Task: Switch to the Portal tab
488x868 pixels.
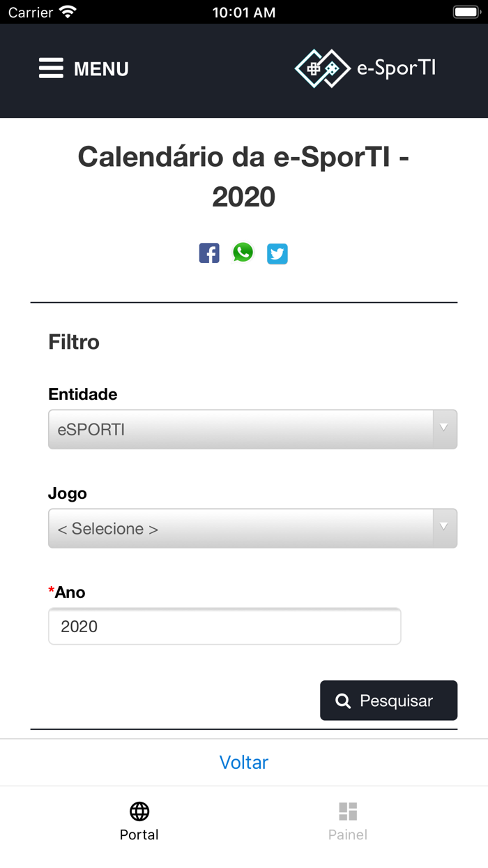Action: (139, 821)
